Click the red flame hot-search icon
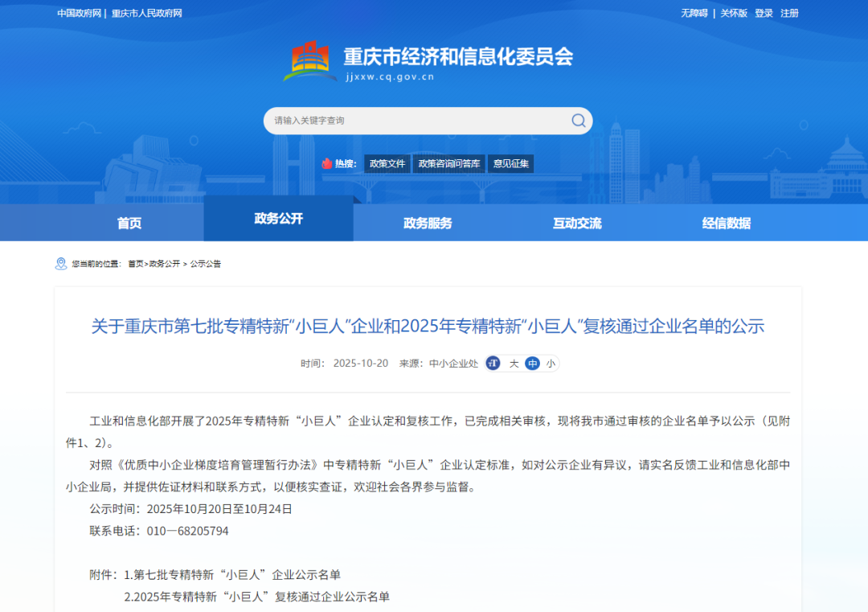Image resolution: width=868 pixels, height=612 pixels. tap(327, 163)
